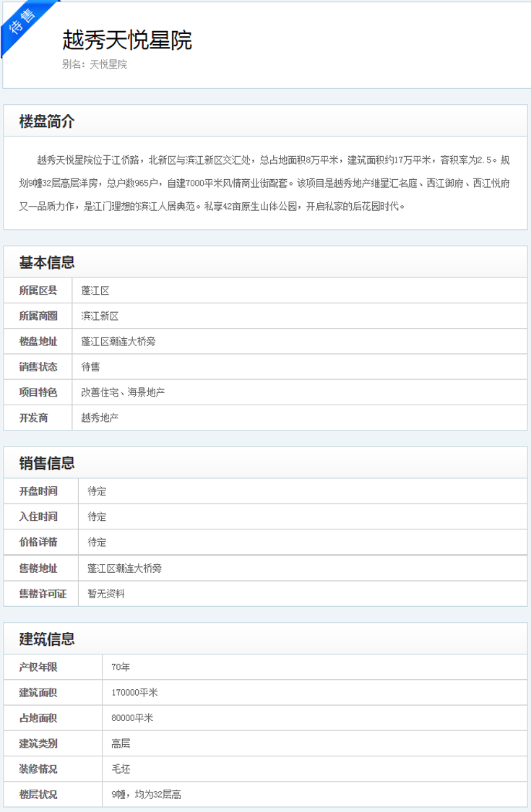Click the 项目特色 row label
Image resolution: width=531 pixels, height=812 pixels.
[38, 392]
